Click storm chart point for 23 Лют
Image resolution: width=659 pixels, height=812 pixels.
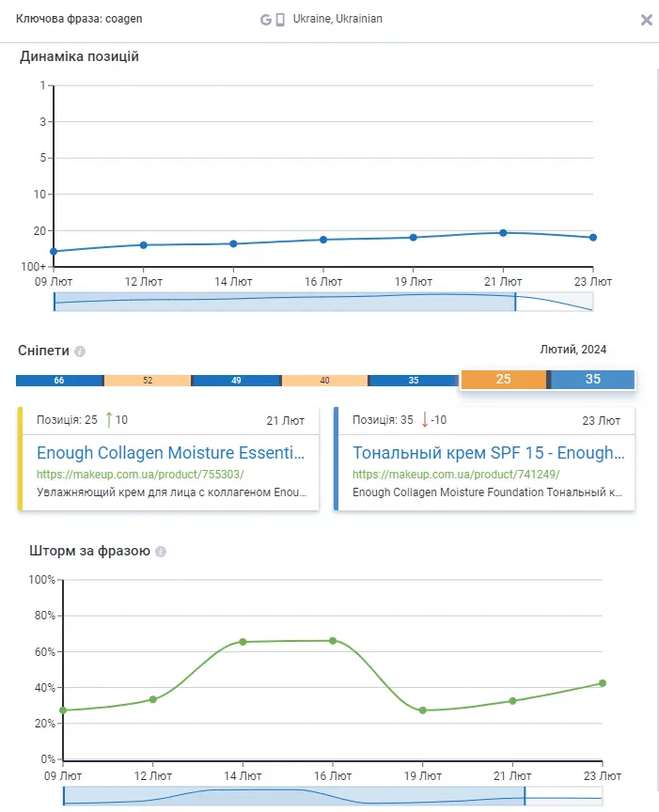tap(603, 683)
